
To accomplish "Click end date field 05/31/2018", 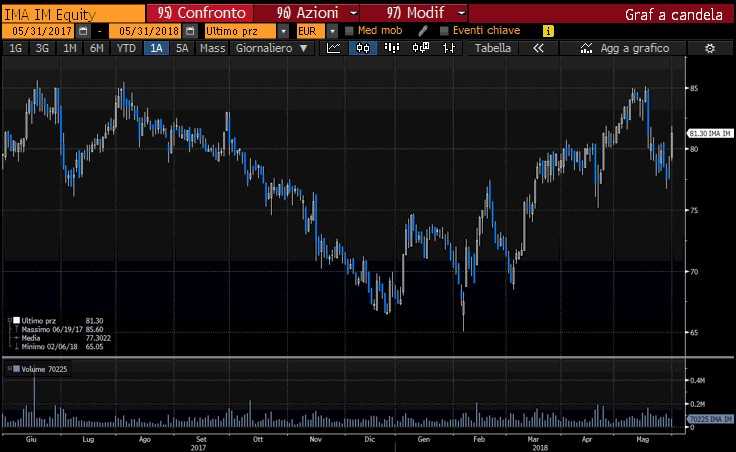I will coord(145,31).
